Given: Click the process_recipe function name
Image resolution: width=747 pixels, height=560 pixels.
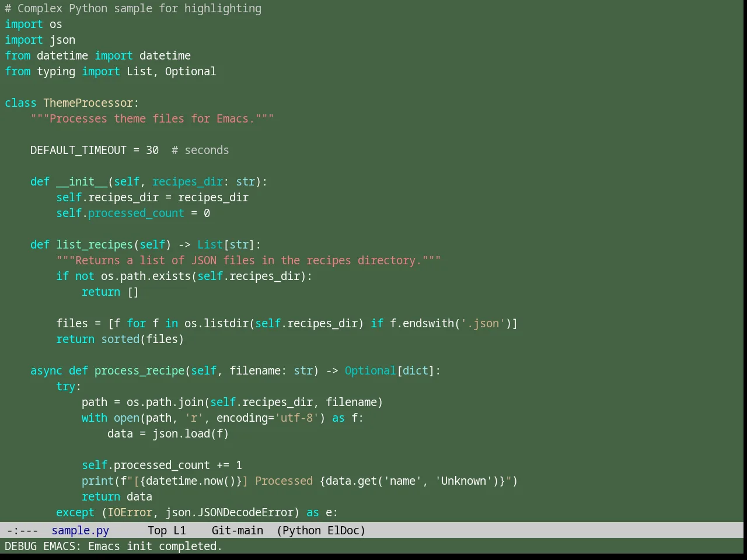Looking at the screenshot, I should click(139, 370).
